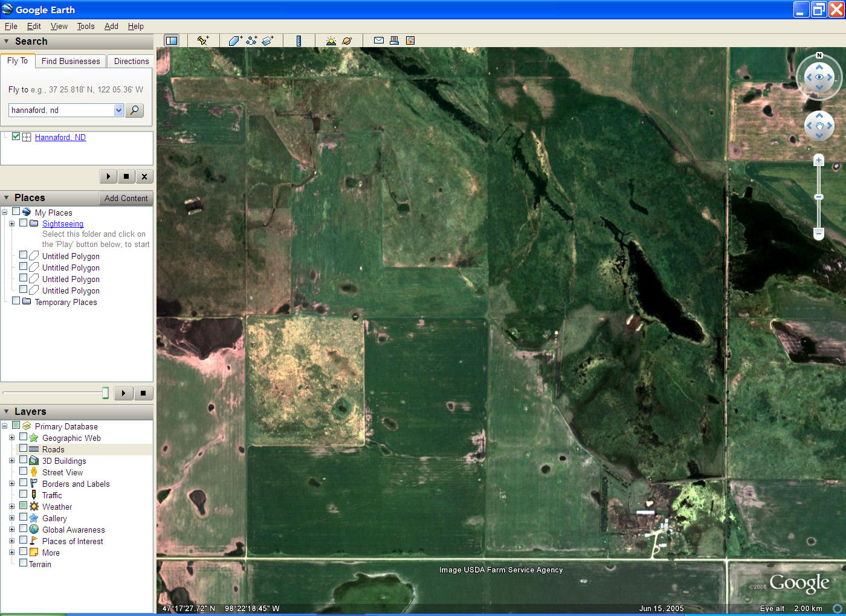
Task: Open the Tools menu
Action: (86, 26)
